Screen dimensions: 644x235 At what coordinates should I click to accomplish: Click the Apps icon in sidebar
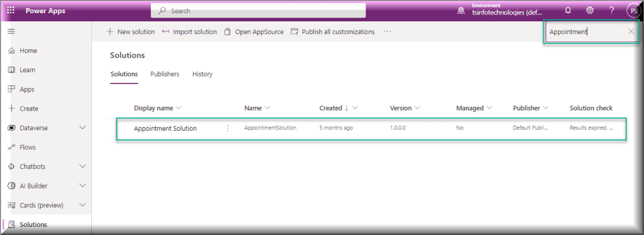point(11,89)
